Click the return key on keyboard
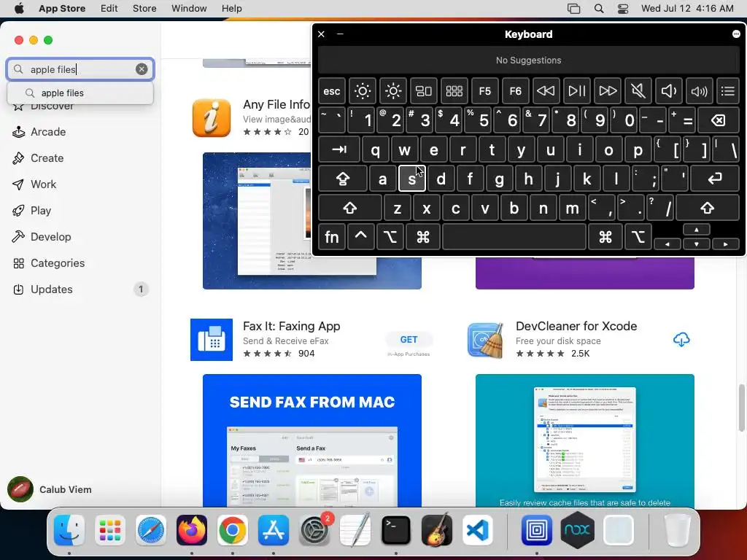 (715, 179)
